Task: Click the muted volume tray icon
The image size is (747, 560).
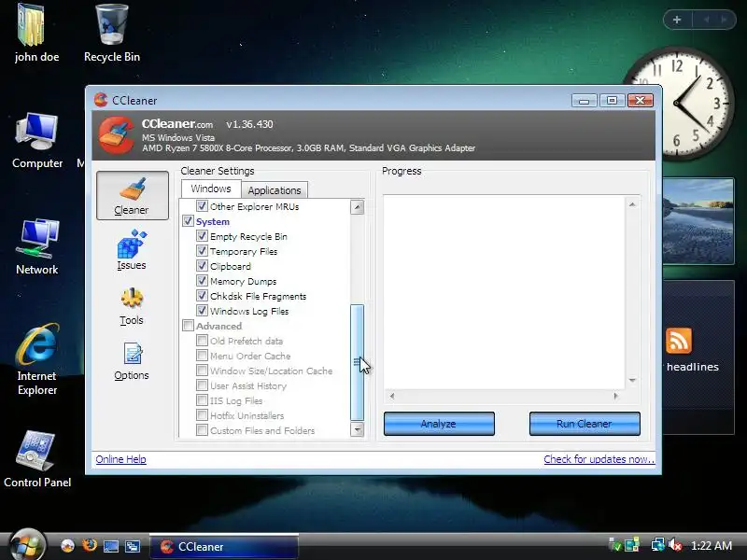Action: (675, 545)
